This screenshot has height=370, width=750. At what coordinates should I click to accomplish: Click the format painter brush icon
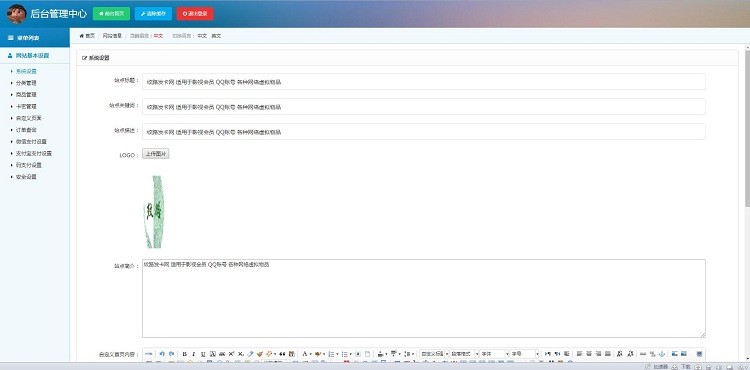(259, 354)
